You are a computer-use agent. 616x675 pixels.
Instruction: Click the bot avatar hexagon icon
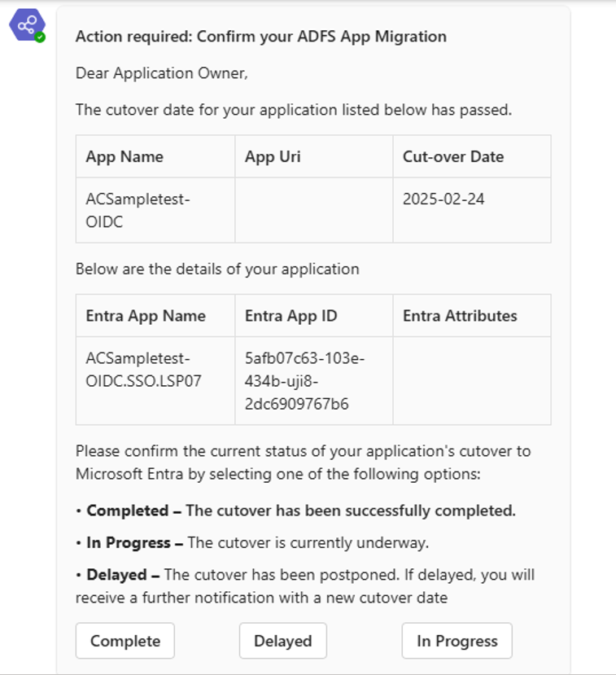coord(28,25)
